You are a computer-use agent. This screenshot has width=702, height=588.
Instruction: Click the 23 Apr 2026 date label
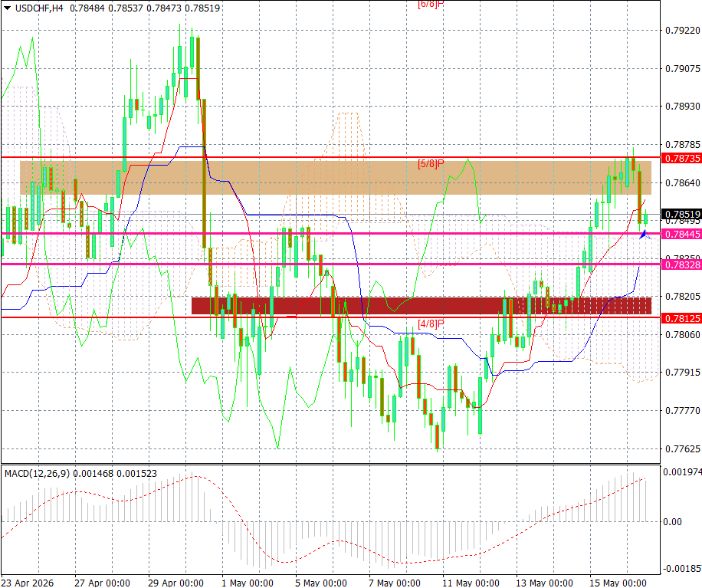(28, 583)
